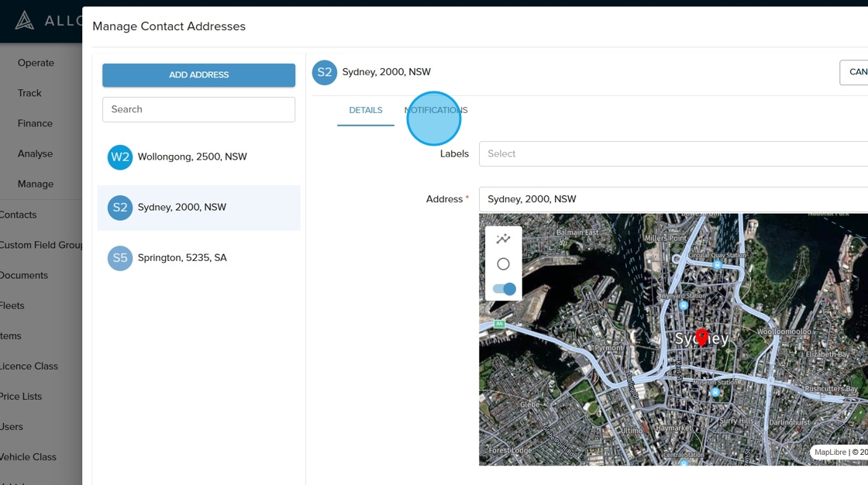Select Springton, 5235, SA address

pyautogui.click(x=182, y=258)
